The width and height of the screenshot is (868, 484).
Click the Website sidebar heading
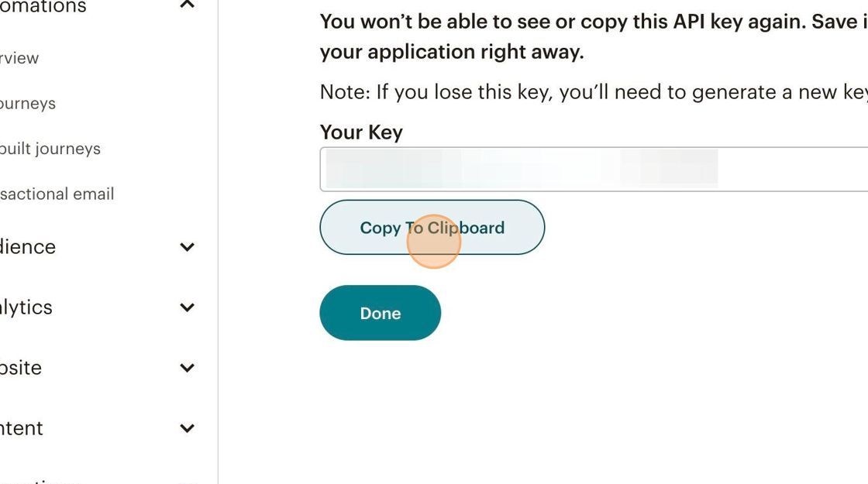pyautogui.click(x=21, y=368)
